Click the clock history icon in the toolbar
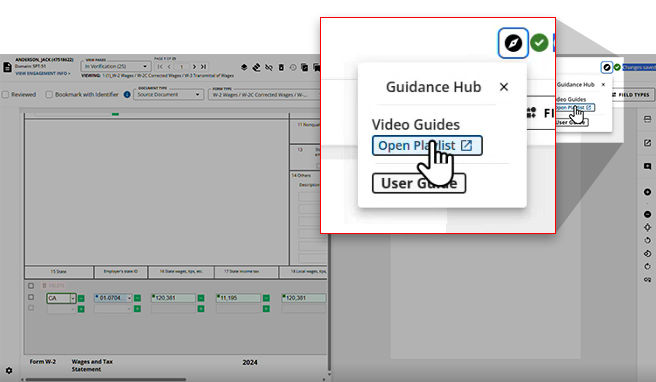656x382 pixels. [293, 67]
